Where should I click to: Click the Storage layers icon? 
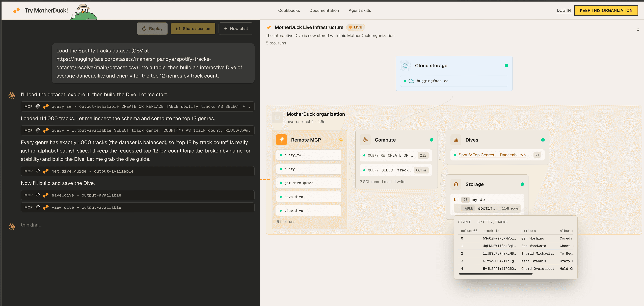point(456,184)
